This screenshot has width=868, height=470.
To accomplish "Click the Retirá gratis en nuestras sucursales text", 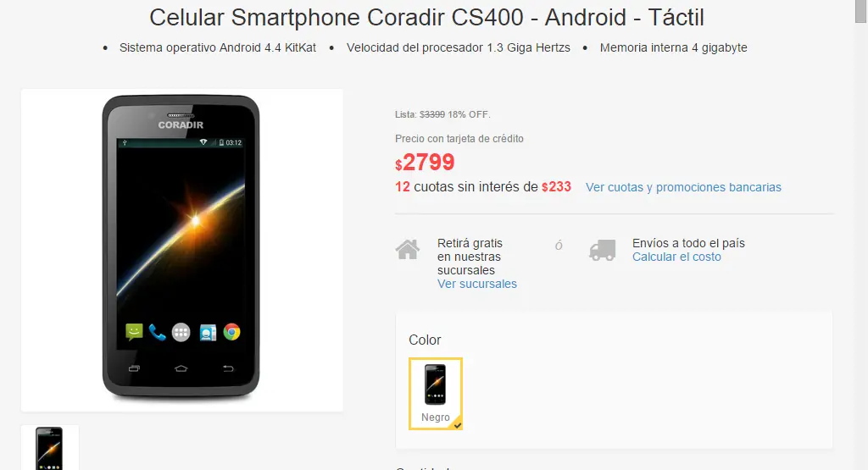I will [470, 257].
